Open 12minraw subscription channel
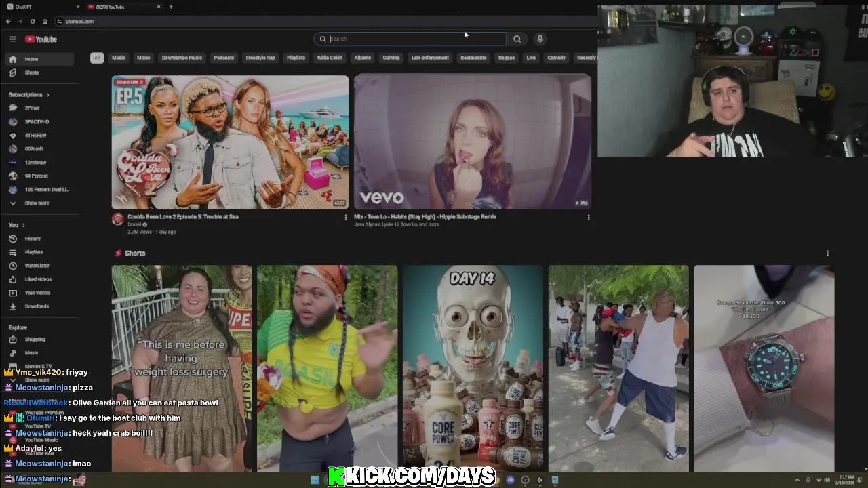Image resolution: width=868 pixels, height=488 pixels. (41, 162)
